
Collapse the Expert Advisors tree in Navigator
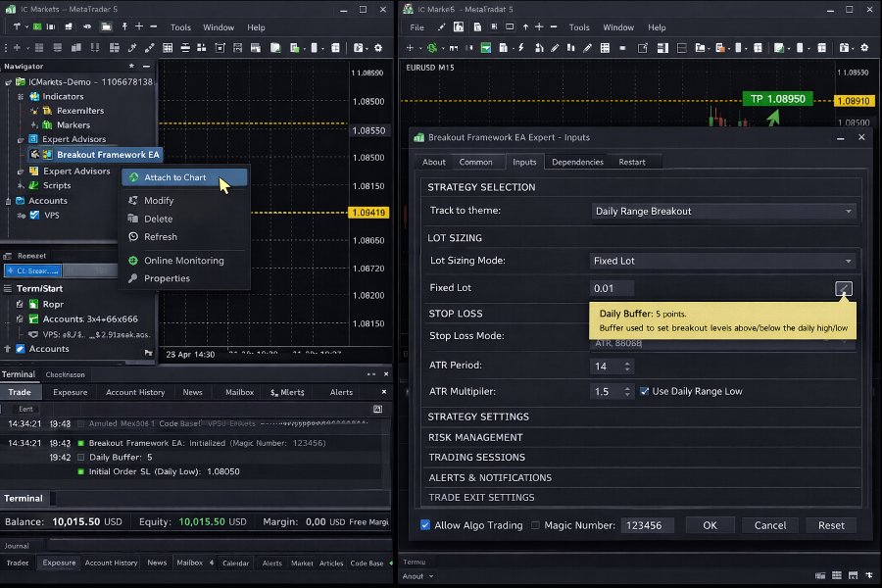click(x=20, y=139)
